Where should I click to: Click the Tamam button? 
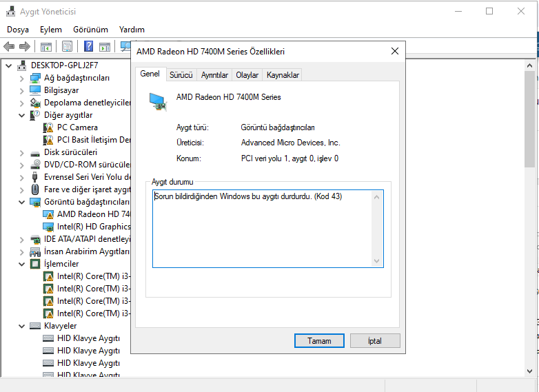tap(319, 341)
